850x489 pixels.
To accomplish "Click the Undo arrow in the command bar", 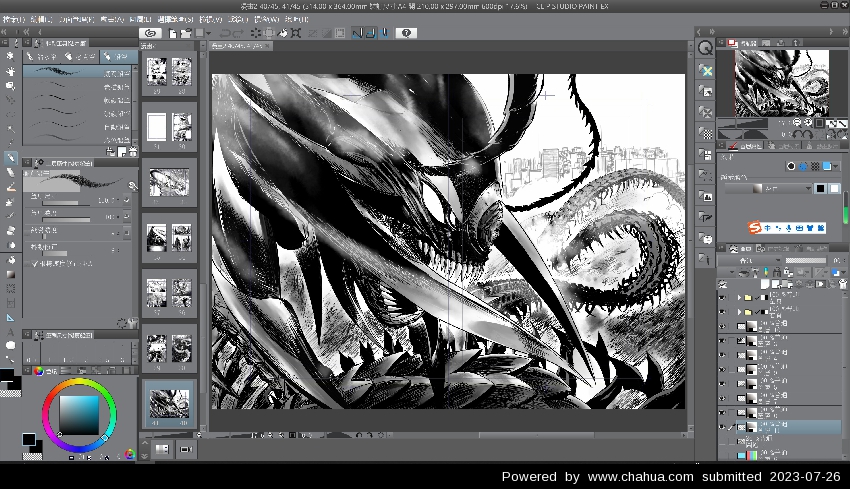I will click(225, 33).
